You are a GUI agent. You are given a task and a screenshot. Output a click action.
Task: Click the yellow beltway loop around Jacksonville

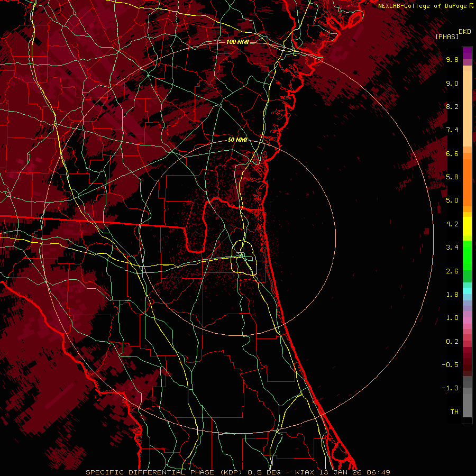[244, 258]
